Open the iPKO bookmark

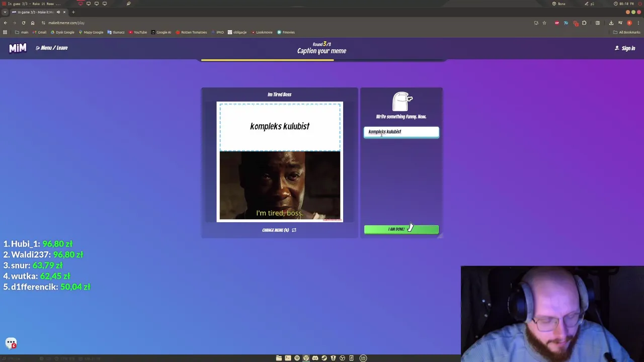click(218, 32)
